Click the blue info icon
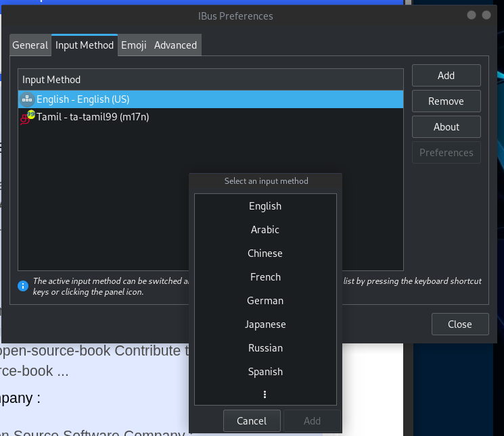 tap(23, 286)
